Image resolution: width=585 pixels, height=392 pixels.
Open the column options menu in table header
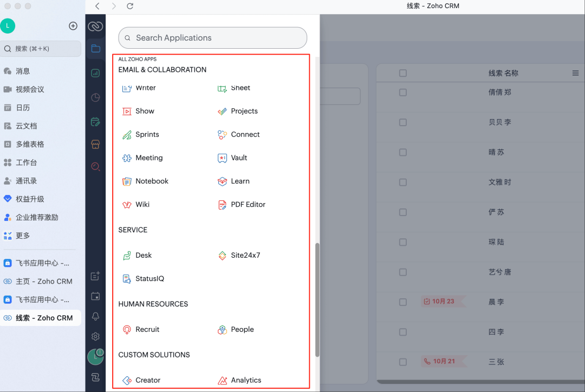[576, 73]
